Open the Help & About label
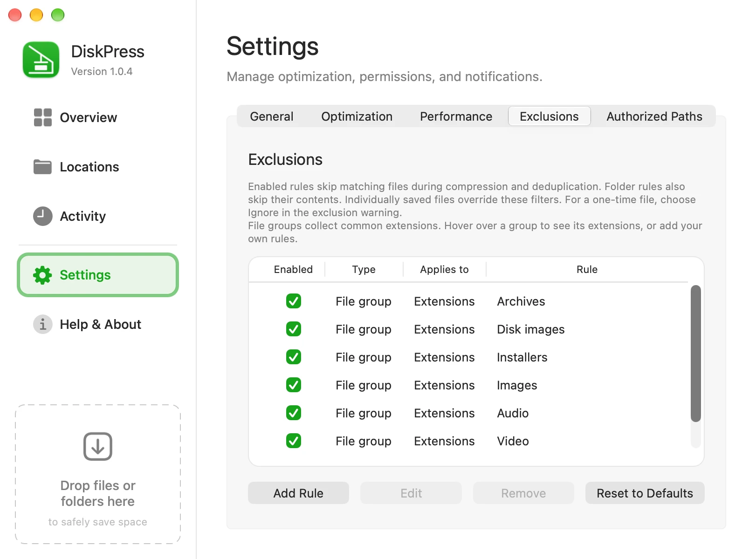This screenshot has height=559, width=756. (101, 324)
